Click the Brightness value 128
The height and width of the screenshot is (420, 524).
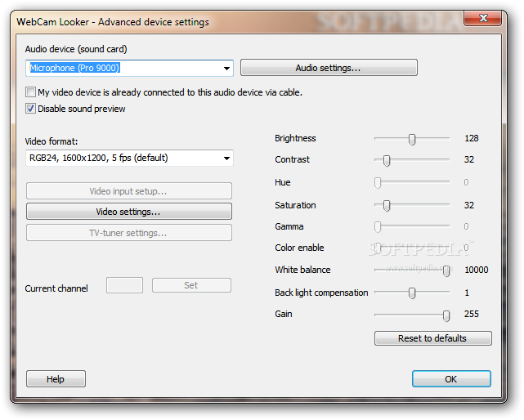[x=471, y=138]
